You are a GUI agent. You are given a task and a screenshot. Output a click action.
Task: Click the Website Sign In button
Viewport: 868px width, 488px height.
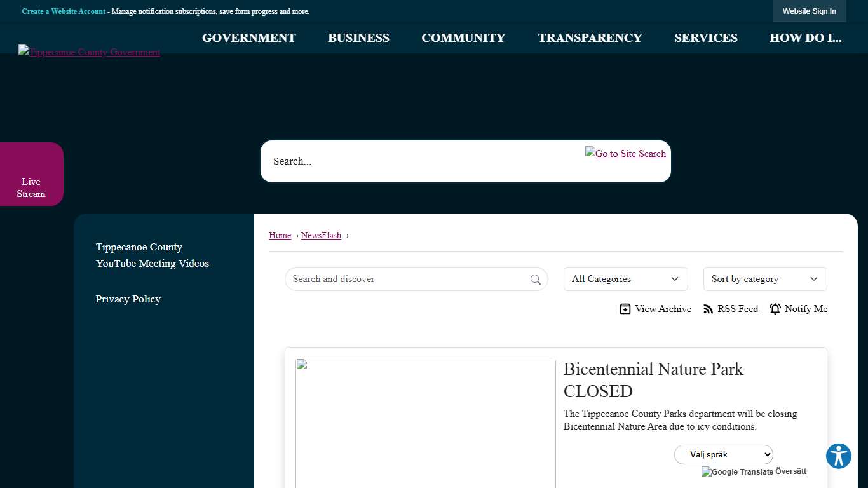809,11
